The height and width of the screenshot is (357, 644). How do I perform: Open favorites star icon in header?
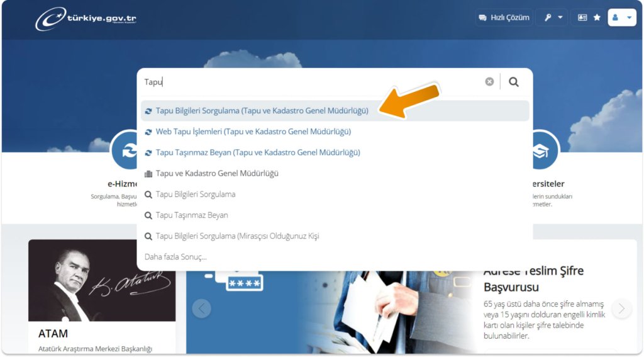[x=597, y=18]
